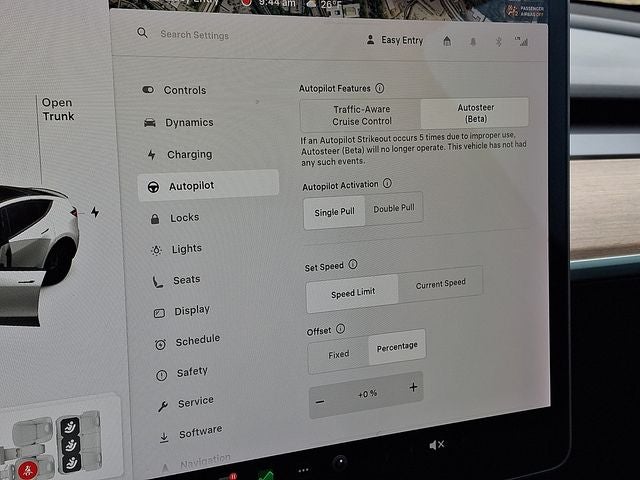Set speed to Speed Limit

click(x=353, y=293)
